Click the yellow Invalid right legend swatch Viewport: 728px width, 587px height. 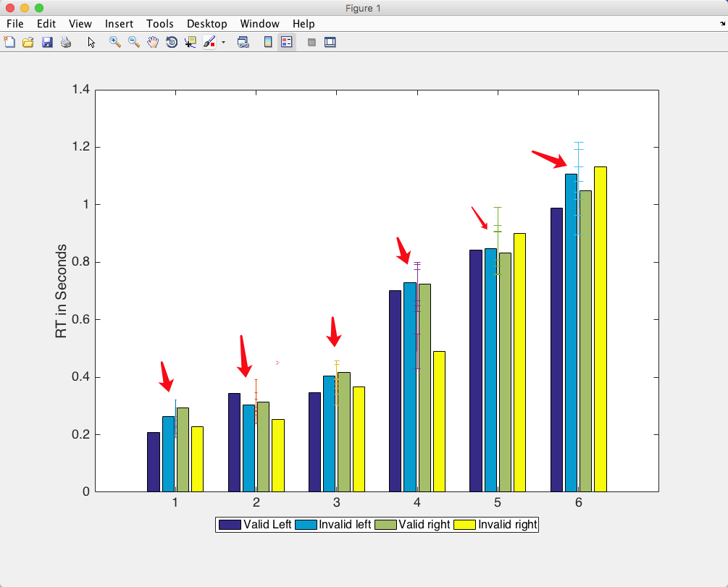tap(464, 525)
